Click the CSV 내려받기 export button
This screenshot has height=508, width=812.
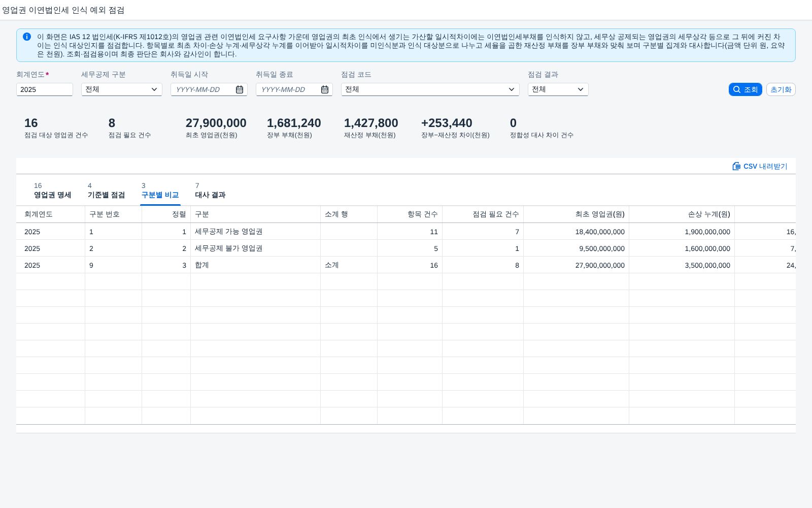coord(760,166)
